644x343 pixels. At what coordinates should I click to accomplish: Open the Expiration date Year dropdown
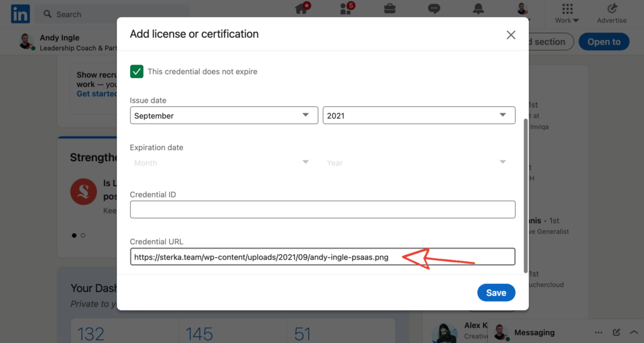click(419, 162)
